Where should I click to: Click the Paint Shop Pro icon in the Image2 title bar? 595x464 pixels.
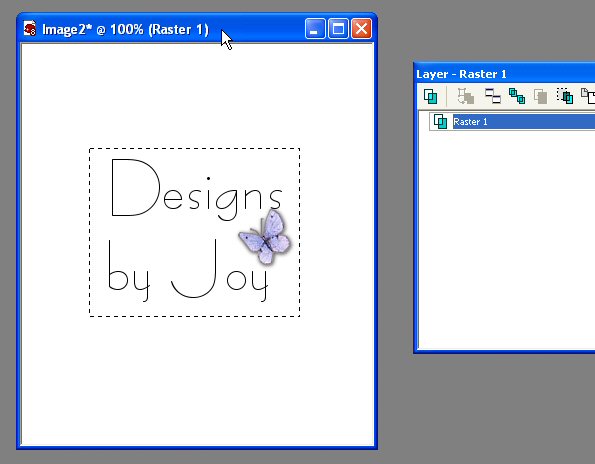(x=30, y=28)
